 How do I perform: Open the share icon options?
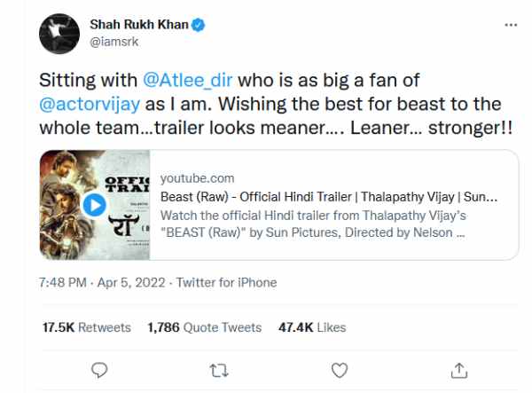coord(458,369)
